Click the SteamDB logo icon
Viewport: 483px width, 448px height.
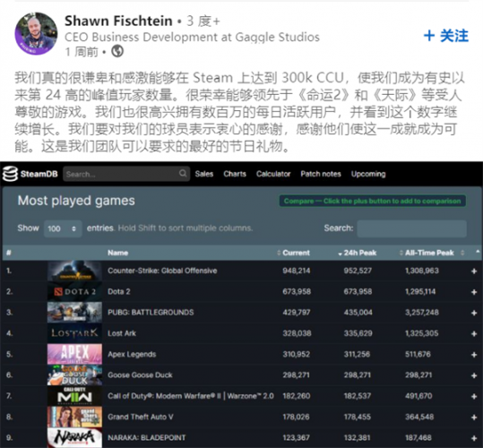pos(10,174)
